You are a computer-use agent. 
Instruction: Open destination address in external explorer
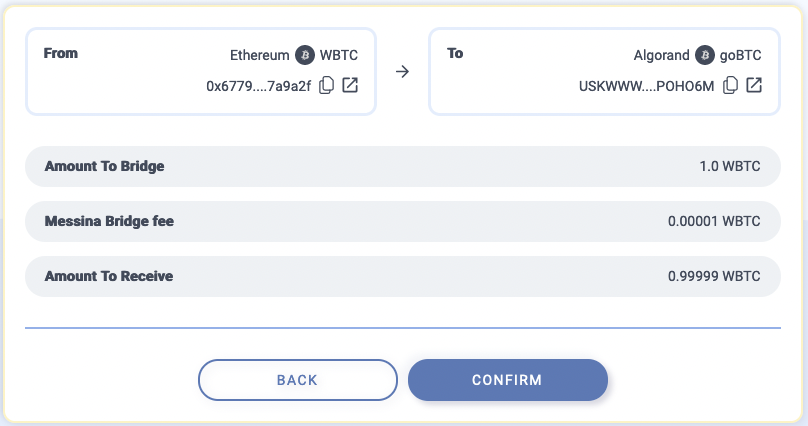(x=754, y=85)
